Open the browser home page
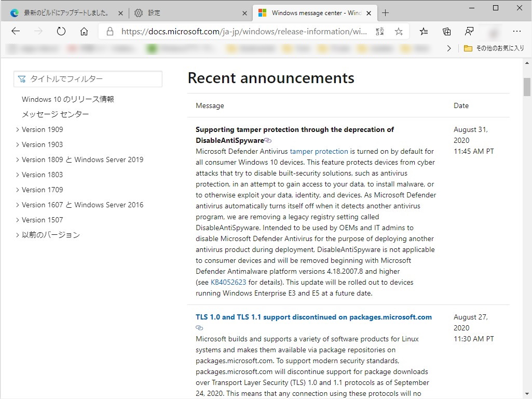The image size is (532, 399). tap(84, 32)
